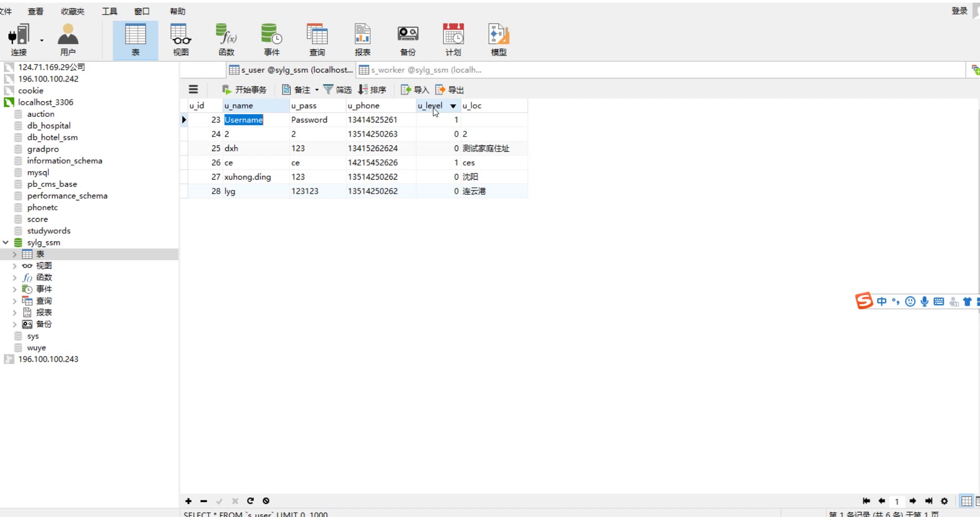Open the 查询 (Query) toolbar icon
980x517 pixels.
point(317,39)
